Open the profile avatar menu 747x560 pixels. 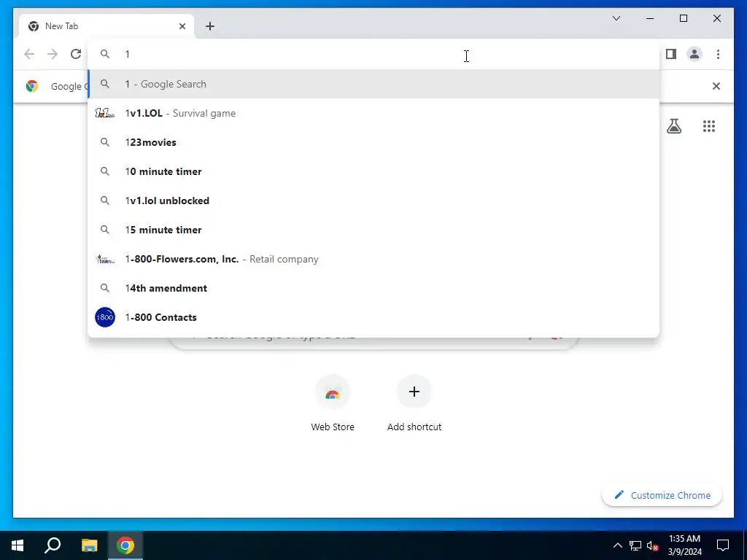coord(694,54)
